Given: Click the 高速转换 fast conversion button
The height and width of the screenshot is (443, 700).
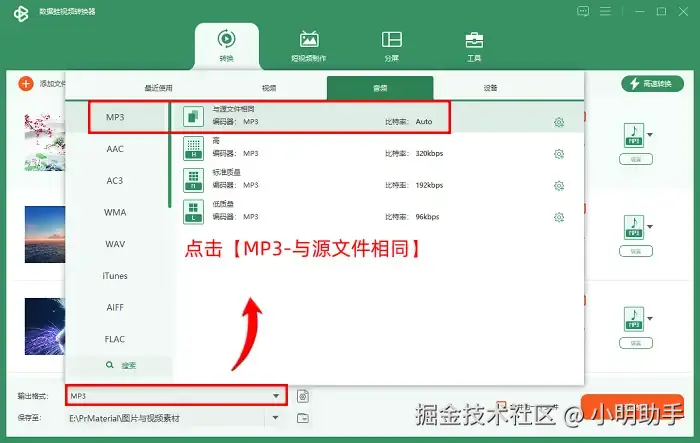Looking at the screenshot, I should (x=652, y=84).
